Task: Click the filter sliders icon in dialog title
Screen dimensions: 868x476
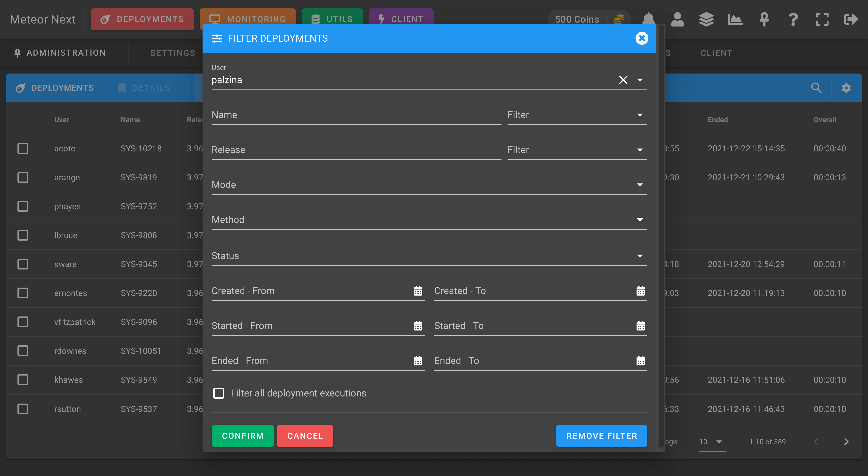Action: 217,38
